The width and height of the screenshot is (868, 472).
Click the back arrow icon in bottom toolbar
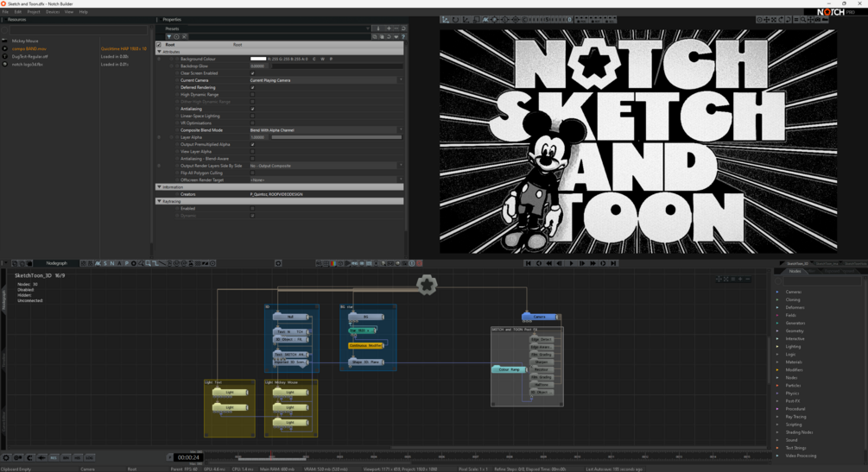pos(41,457)
